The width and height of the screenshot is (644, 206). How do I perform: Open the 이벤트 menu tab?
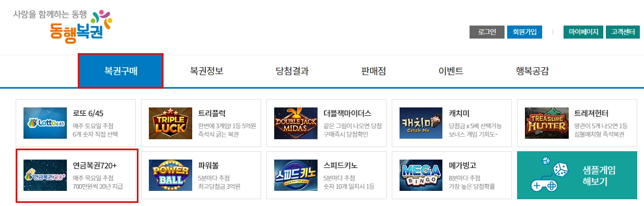[451, 71]
